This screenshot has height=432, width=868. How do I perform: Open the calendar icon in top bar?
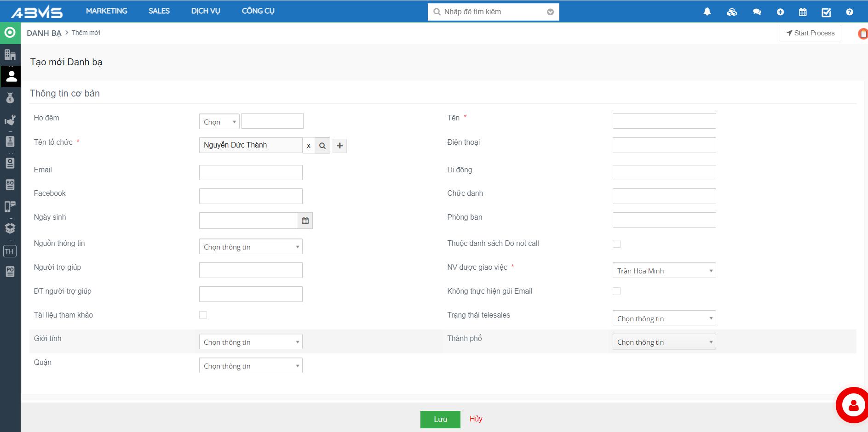[x=803, y=12]
